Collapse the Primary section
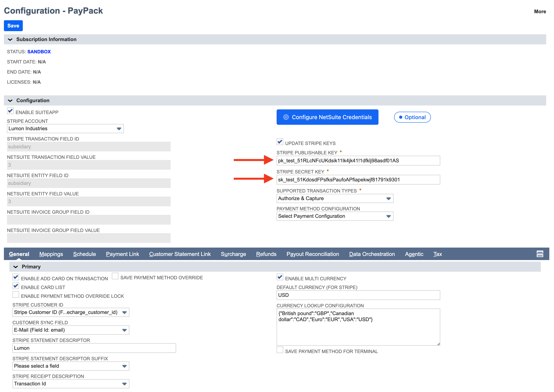Viewport: 554px width, 392px height. pyautogui.click(x=15, y=267)
